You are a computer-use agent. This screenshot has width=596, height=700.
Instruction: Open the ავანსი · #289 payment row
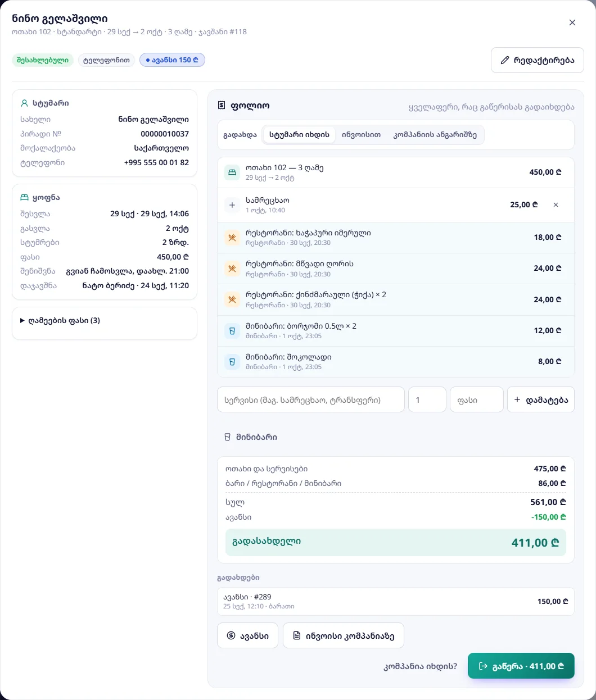point(396,601)
